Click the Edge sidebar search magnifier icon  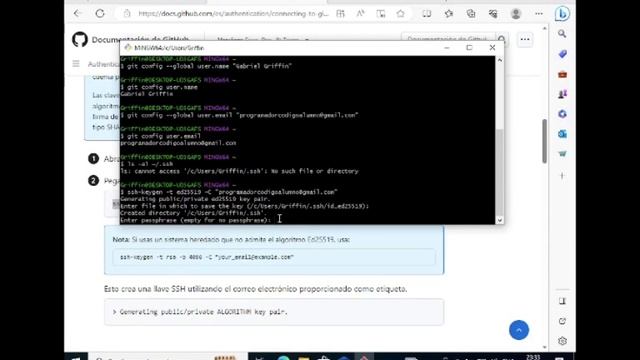[562, 34]
